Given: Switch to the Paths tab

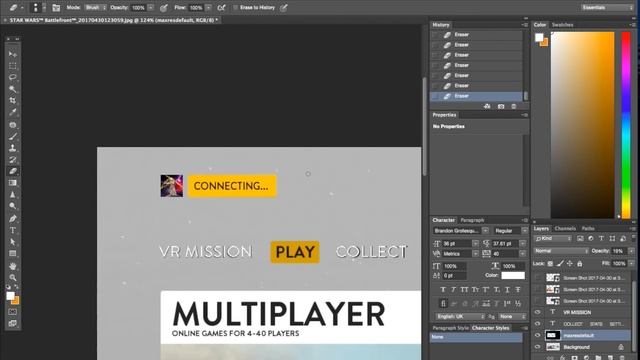Looking at the screenshot, I should pos(588,229).
